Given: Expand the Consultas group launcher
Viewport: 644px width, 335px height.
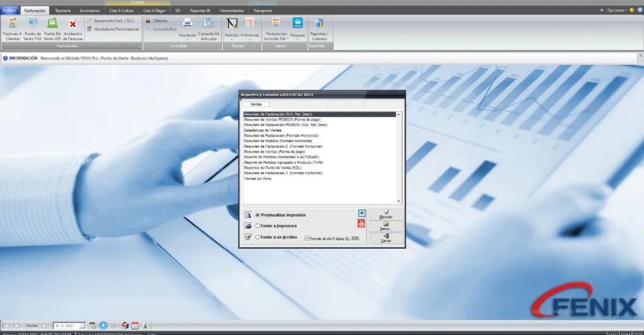Looking at the screenshot, I should [218, 47].
